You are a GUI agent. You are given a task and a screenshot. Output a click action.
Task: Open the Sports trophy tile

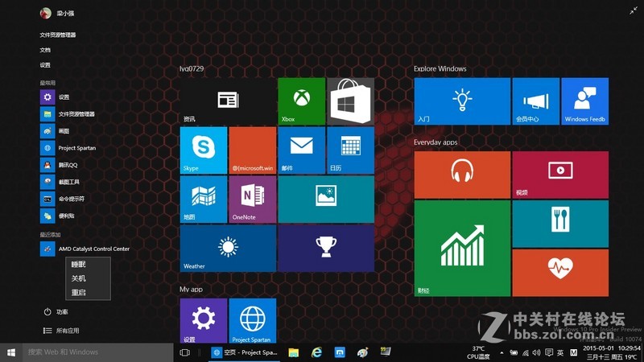[326, 249]
